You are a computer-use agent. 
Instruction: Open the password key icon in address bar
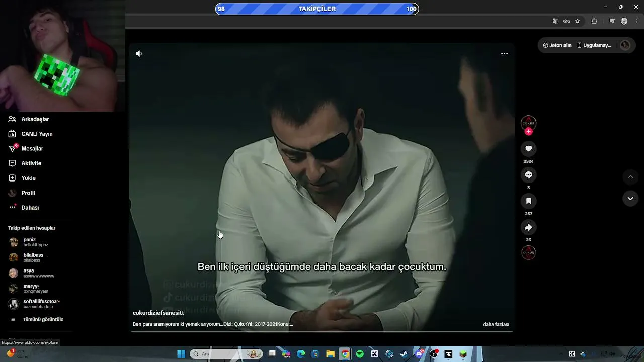pos(567,21)
